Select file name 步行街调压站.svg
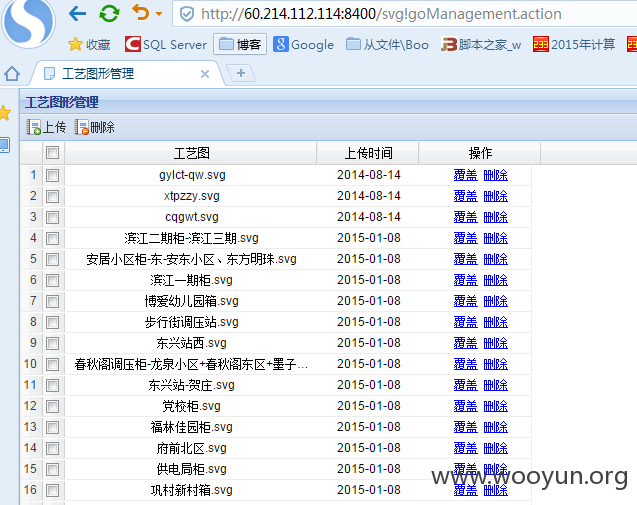 pos(191,322)
